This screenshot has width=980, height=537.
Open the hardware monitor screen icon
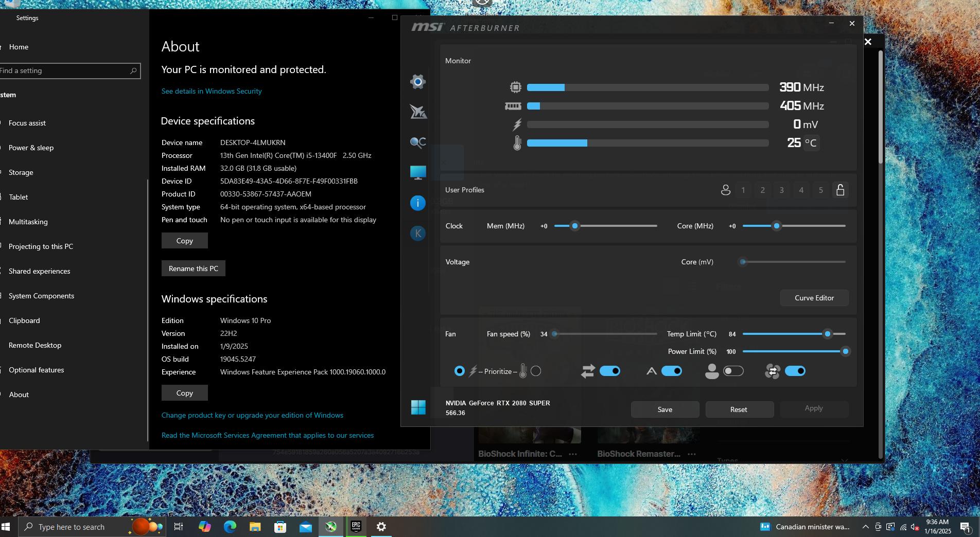click(418, 172)
